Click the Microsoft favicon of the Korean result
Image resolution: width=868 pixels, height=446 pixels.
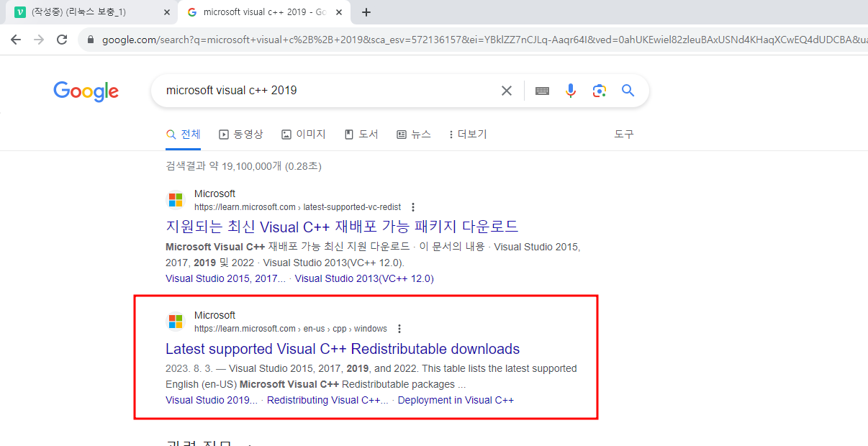click(x=176, y=200)
